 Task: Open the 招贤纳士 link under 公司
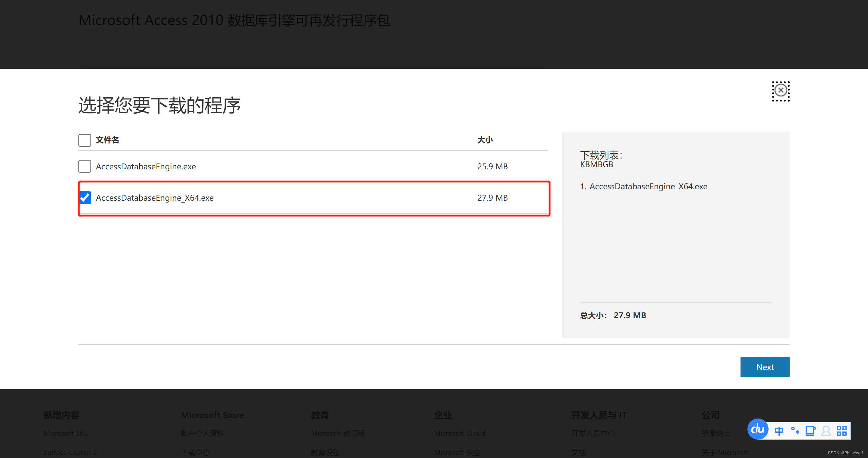pos(716,433)
